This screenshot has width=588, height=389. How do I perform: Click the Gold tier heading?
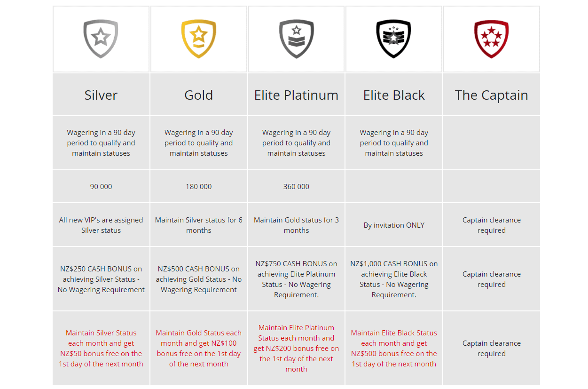coord(198,95)
